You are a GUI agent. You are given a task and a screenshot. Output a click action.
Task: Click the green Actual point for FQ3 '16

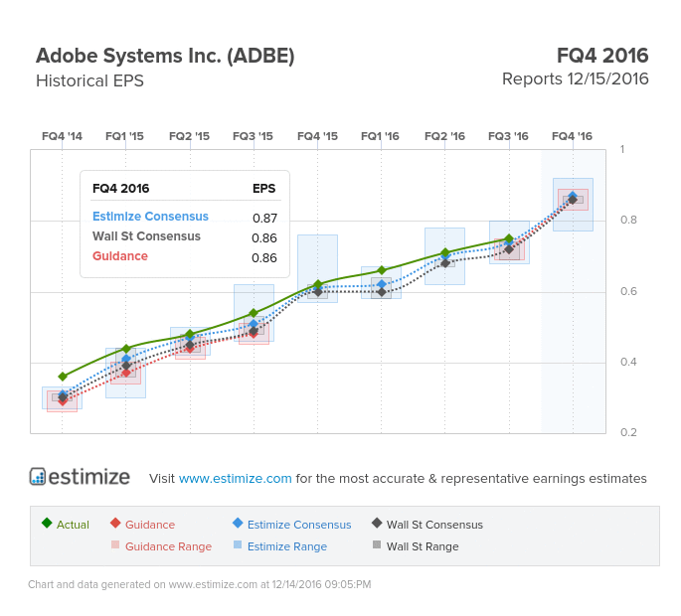click(509, 238)
